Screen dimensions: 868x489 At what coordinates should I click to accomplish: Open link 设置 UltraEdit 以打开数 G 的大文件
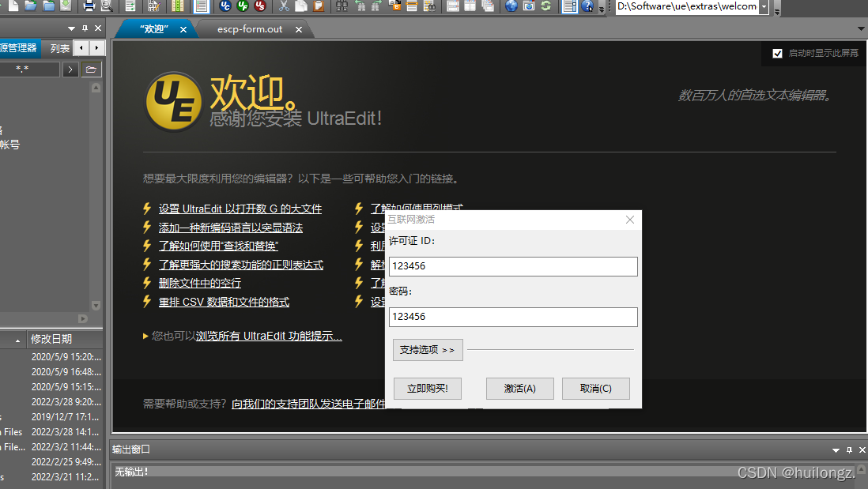[x=240, y=209]
